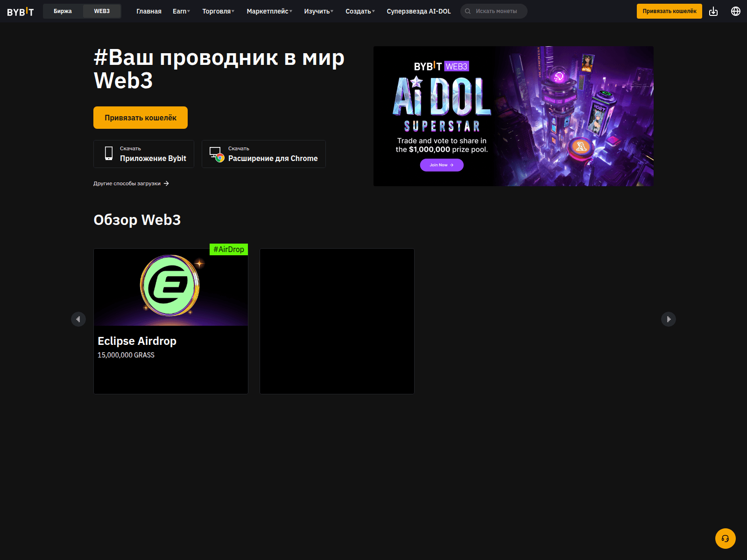Open Суперзвезда AI-DOL page
This screenshot has height=560, width=747.
[419, 11]
